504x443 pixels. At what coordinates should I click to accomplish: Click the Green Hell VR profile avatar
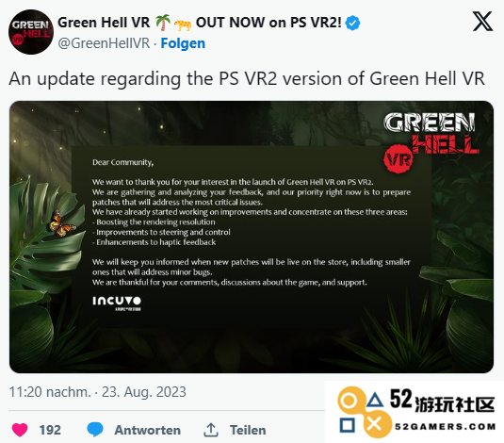[x=31, y=32]
